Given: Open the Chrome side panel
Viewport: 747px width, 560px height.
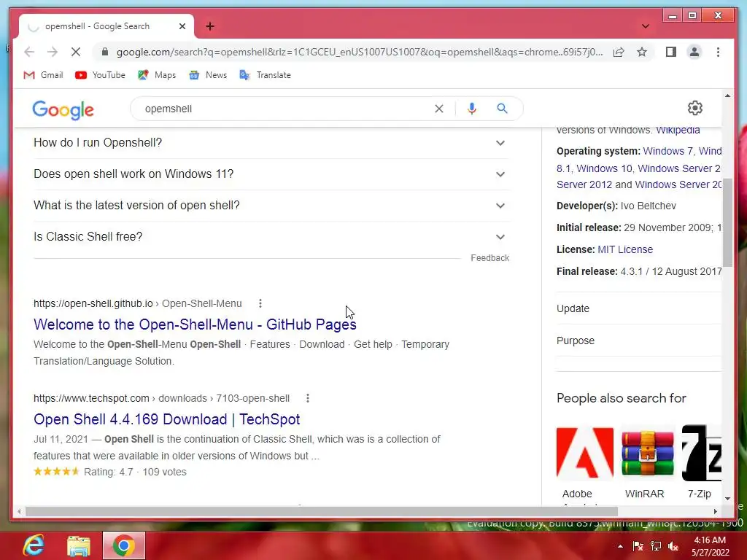Looking at the screenshot, I should (671, 52).
